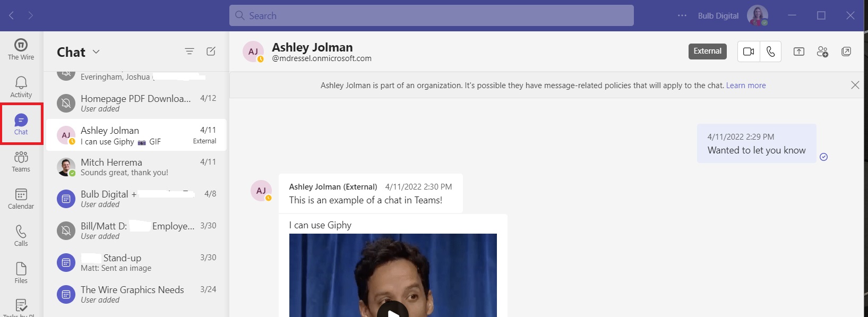Dismiss the organization policy banner
Viewport: 868px width, 317px height.
coord(855,85)
